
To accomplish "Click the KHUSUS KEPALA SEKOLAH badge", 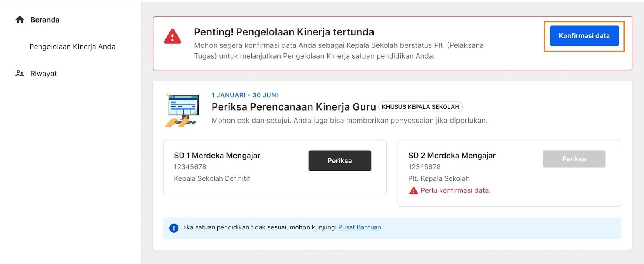I will pyautogui.click(x=420, y=107).
